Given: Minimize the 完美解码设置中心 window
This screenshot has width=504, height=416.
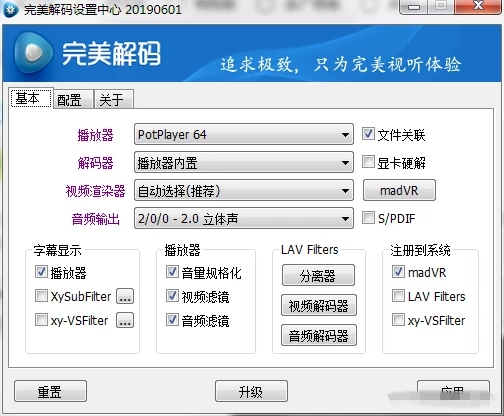Looking at the screenshot, I should tap(414, 7).
